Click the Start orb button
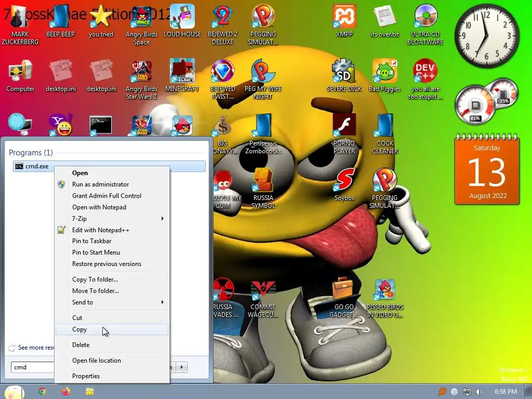Viewport: 532px width, 399px height. click(x=14, y=392)
